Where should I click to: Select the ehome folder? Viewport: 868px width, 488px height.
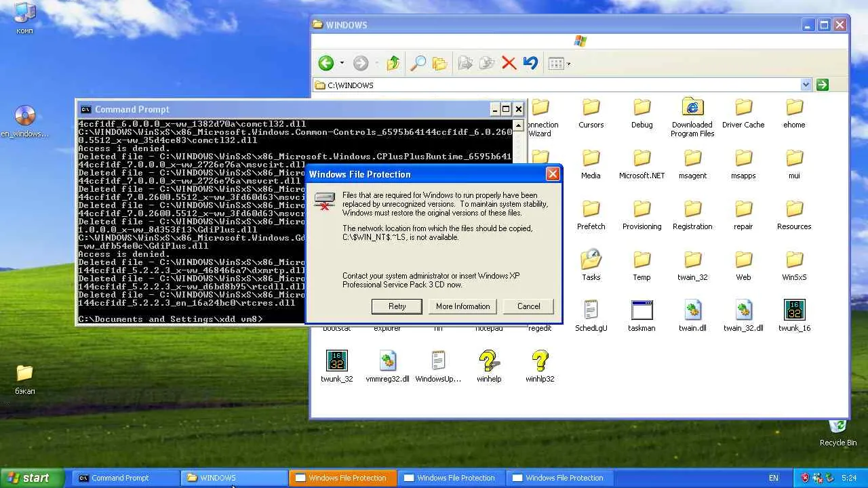pyautogui.click(x=794, y=113)
